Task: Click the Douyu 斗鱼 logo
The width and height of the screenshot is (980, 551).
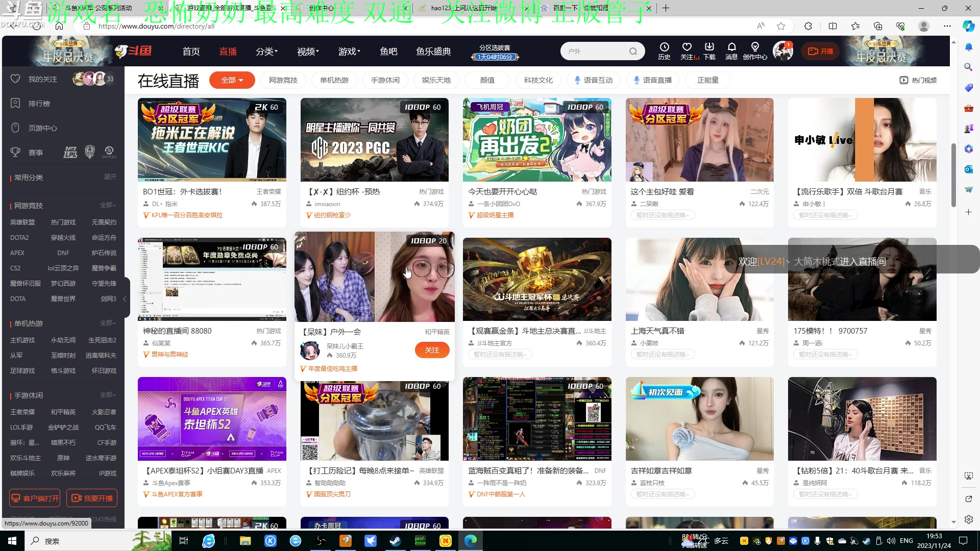Action: tap(134, 51)
